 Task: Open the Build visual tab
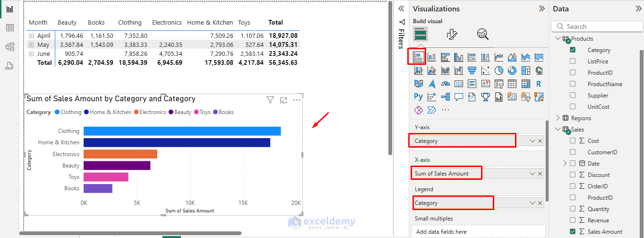[x=421, y=34]
